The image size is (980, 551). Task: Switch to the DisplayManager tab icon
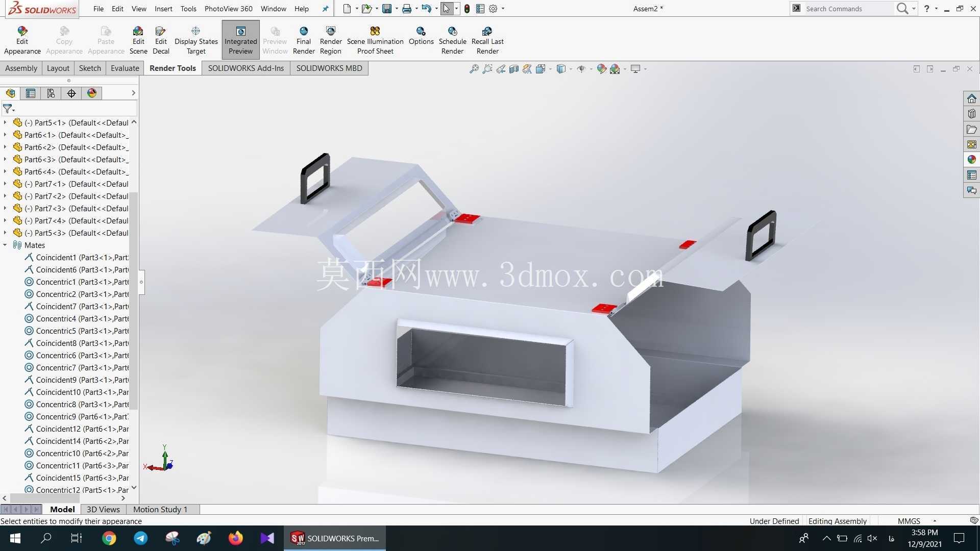point(92,93)
